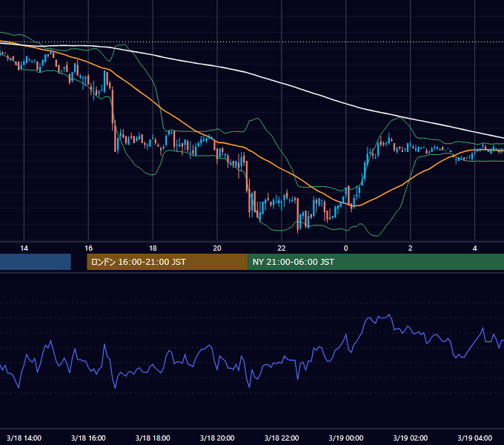504x445 pixels.
Task: Click the 4 hour axis label
Action: 475,248
